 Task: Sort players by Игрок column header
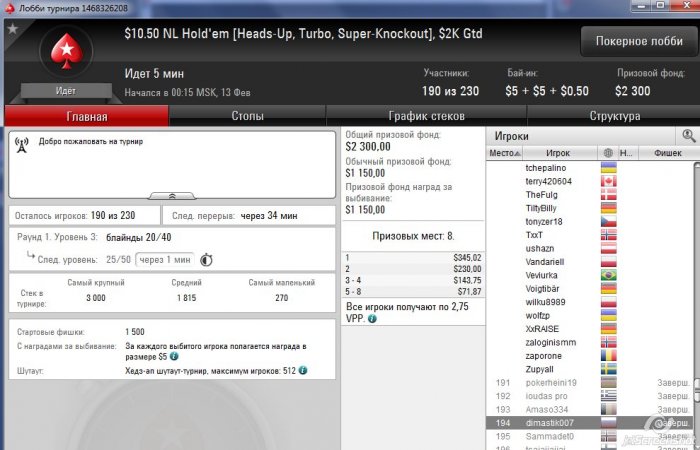560,153
